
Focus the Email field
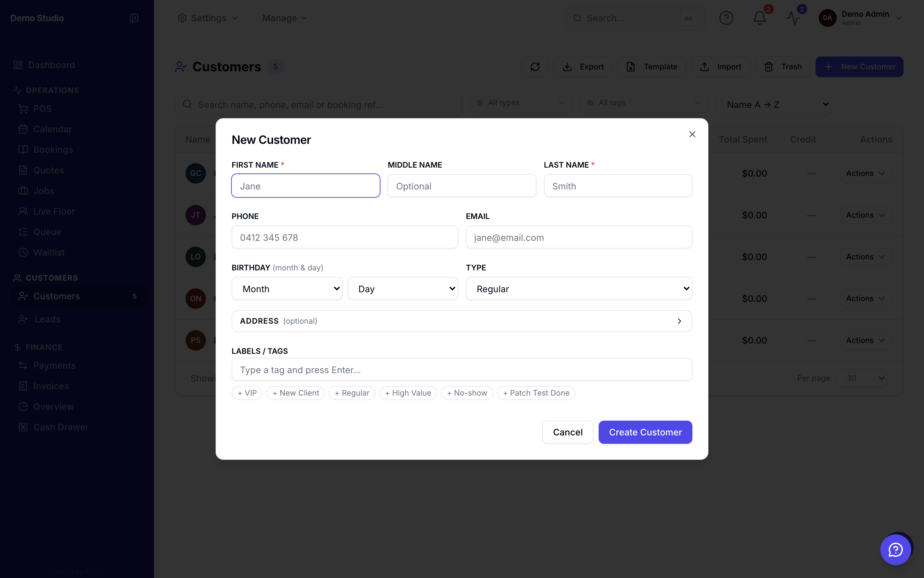pyautogui.click(x=579, y=237)
